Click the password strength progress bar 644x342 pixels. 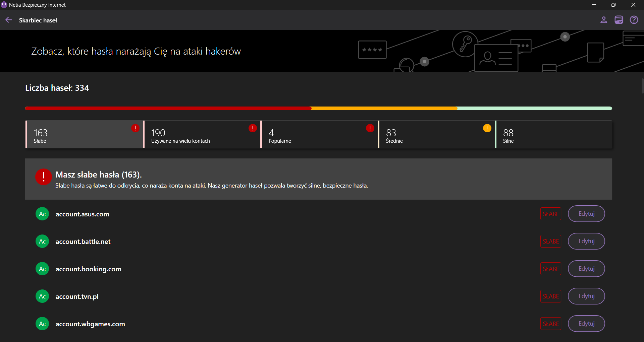click(x=319, y=109)
